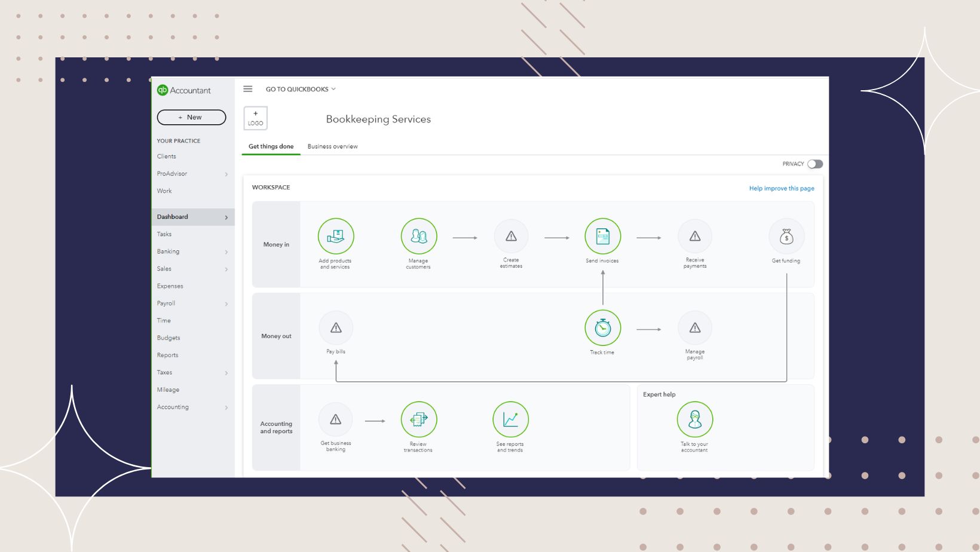Switch to the Business overview tab
Image resolution: width=980 pixels, height=552 pixels.
click(x=333, y=146)
